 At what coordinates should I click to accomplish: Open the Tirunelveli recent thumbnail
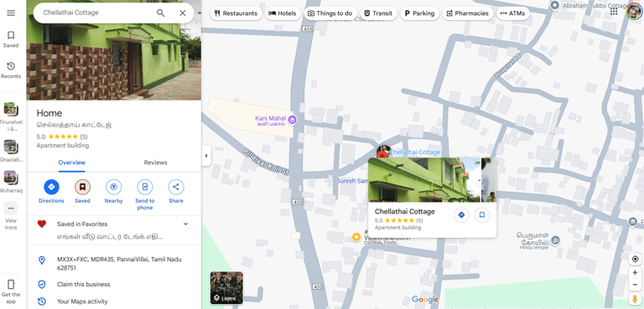click(11, 109)
